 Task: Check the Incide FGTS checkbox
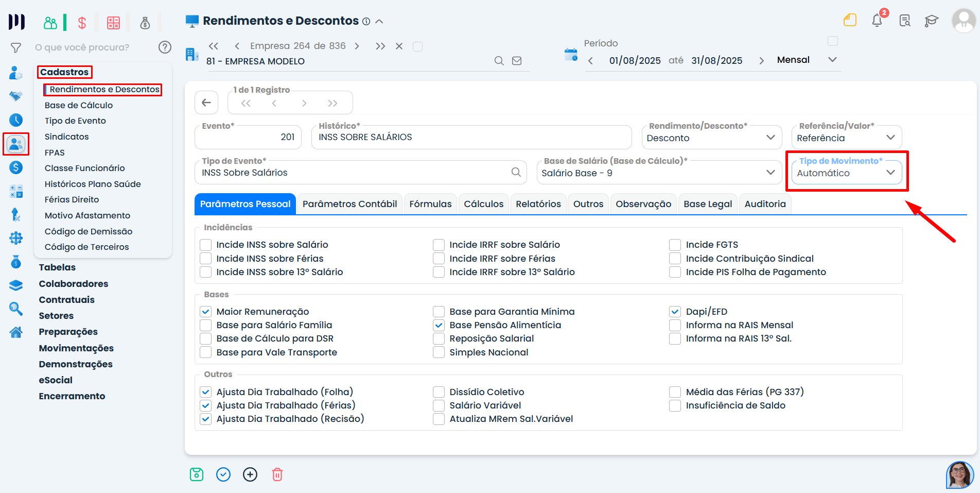(675, 245)
